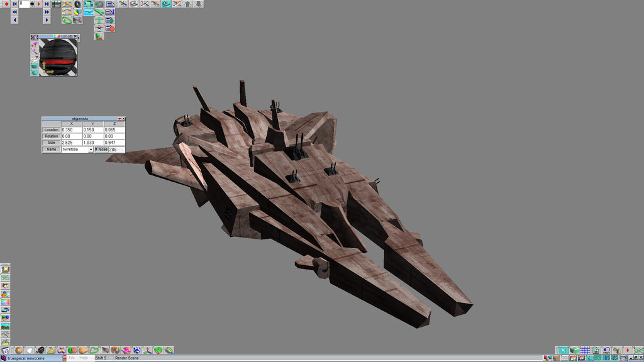Click the Render Scene status label
Screen dimensions: 644x362
(x=126, y=358)
